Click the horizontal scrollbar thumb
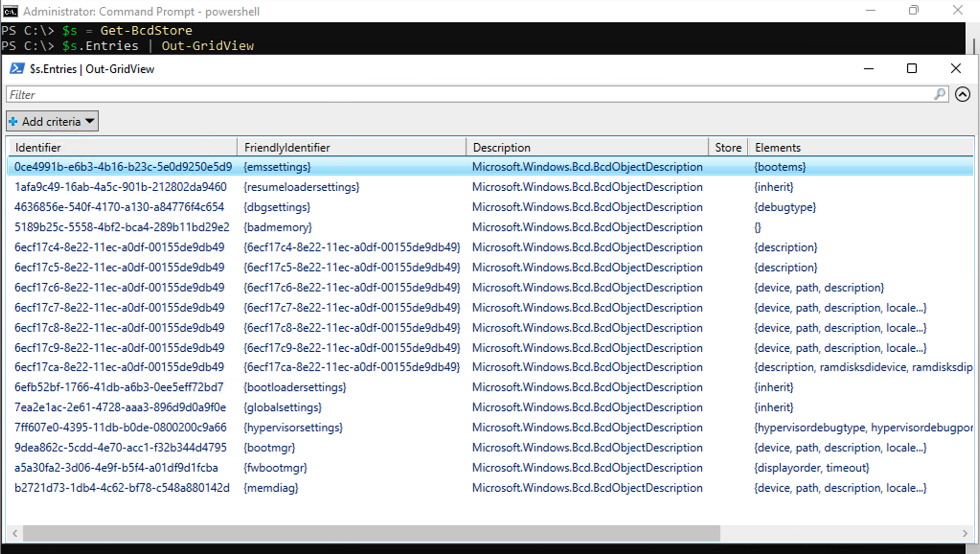 click(371, 533)
